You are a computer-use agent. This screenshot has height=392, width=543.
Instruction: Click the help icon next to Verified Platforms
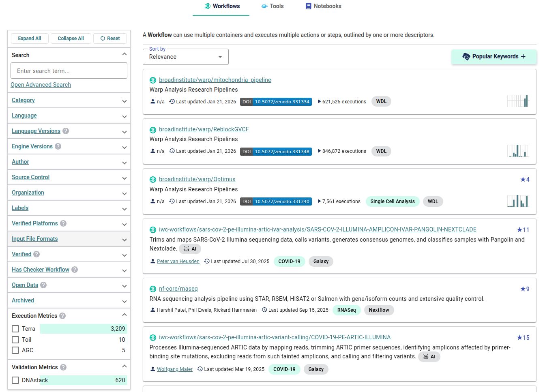coord(63,223)
